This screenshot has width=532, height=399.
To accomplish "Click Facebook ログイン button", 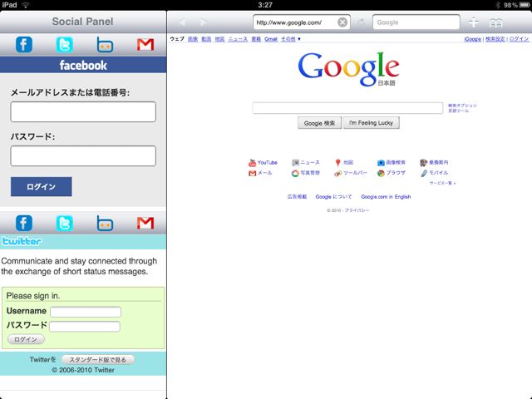I will tap(41, 186).
